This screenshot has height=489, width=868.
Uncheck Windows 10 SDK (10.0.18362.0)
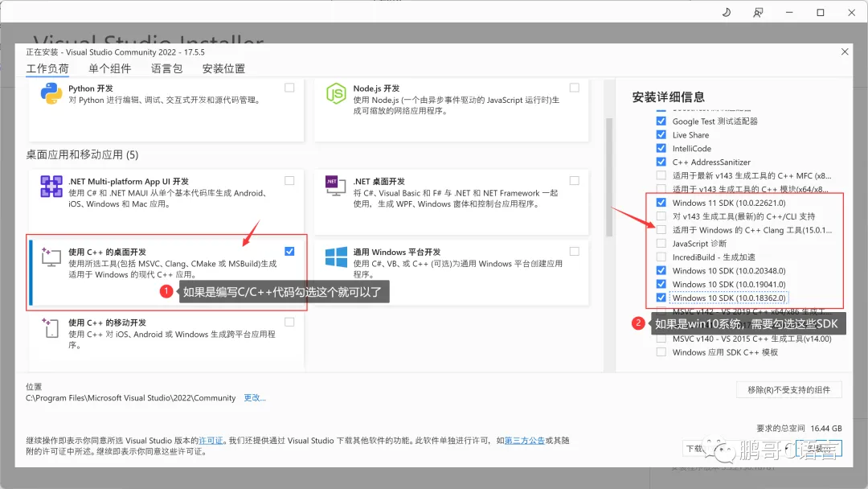pos(661,298)
